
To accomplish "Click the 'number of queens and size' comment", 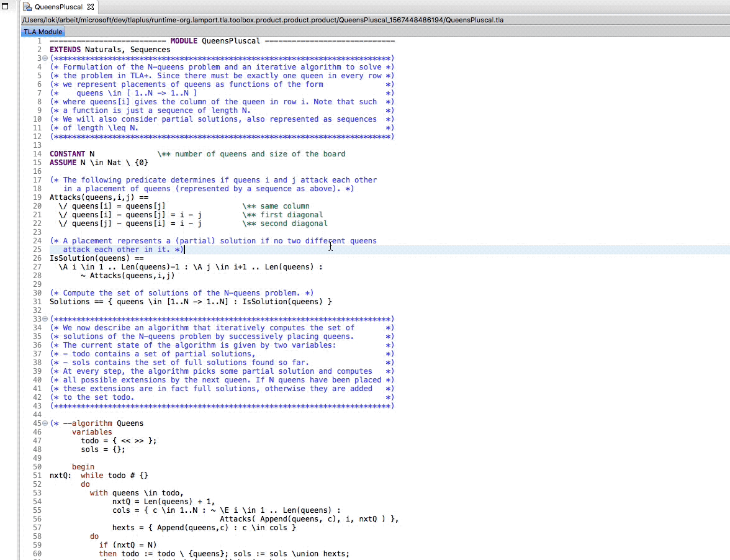I will coord(251,154).
